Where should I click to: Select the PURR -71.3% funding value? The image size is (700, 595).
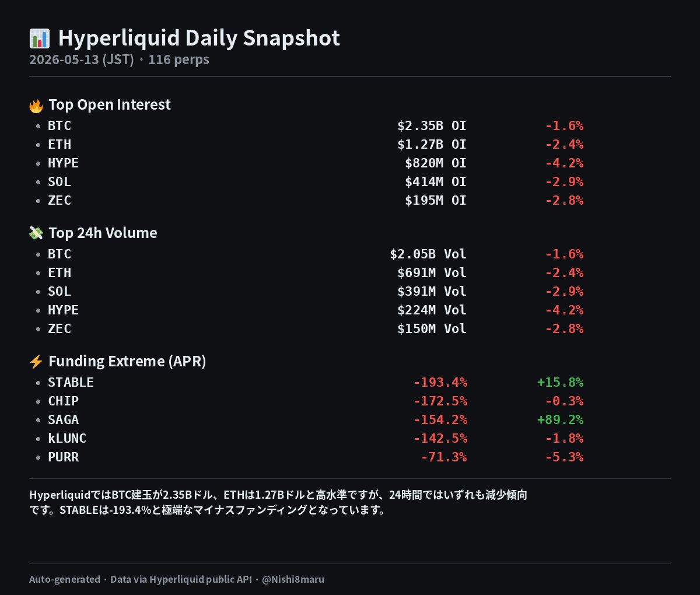[444, 457]
